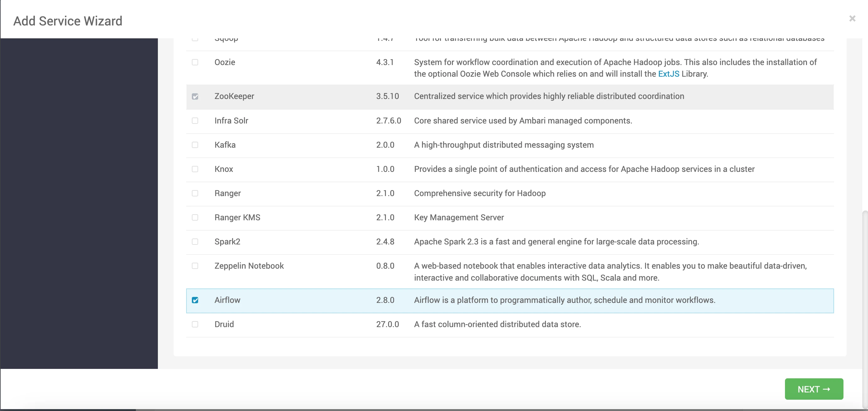Click the Infra Solr version 2.7.6.0

(388, 121)
